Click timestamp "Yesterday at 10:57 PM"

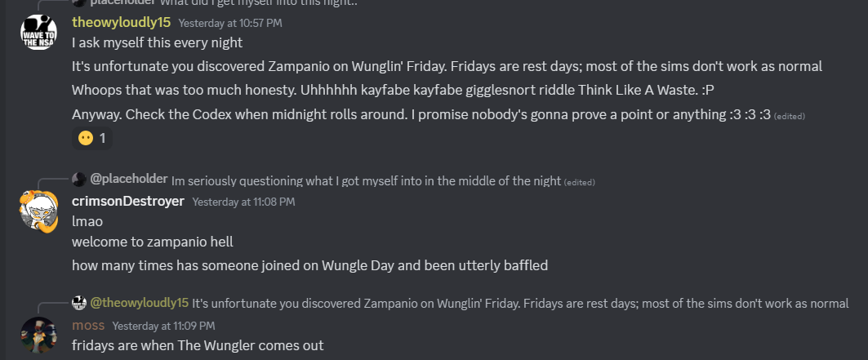pyautogui.click(x=230, y=23)
